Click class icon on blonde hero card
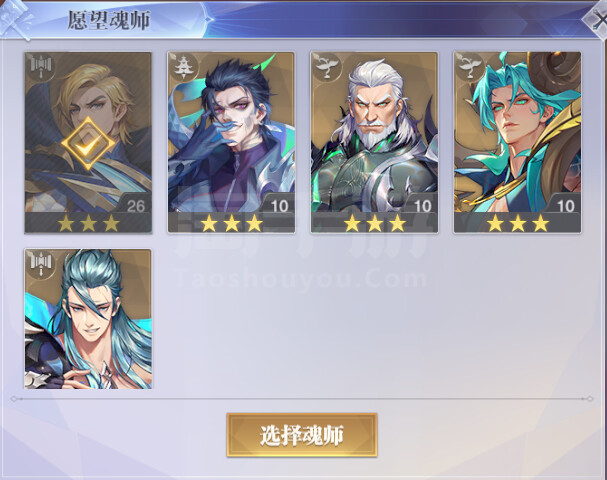 [41, 68]
